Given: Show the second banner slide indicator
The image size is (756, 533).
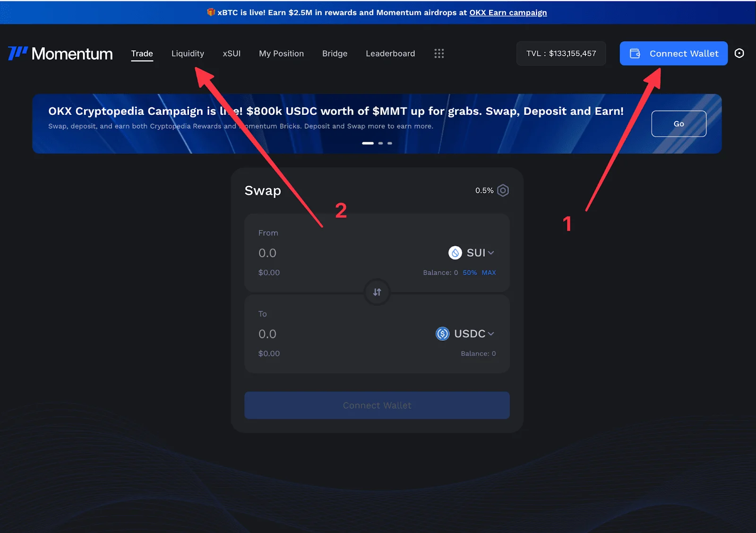Looking at the screenshot, I should [x=380, y=143].
